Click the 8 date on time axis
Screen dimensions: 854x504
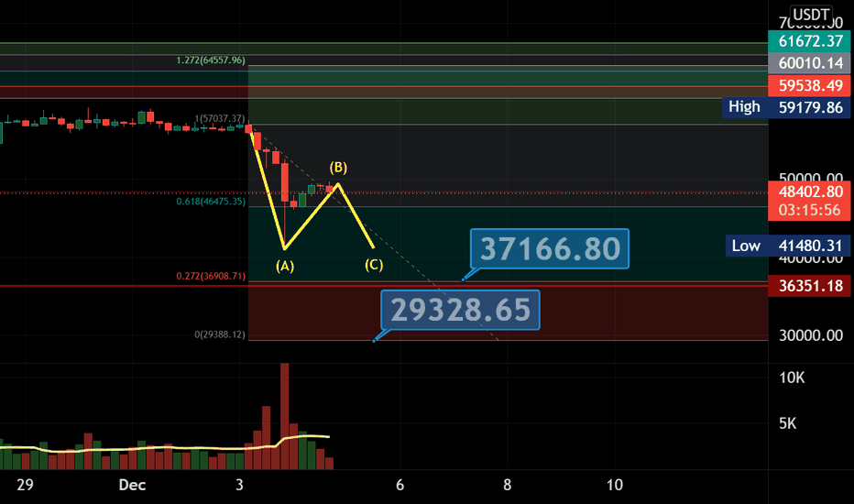pos(507,485)
